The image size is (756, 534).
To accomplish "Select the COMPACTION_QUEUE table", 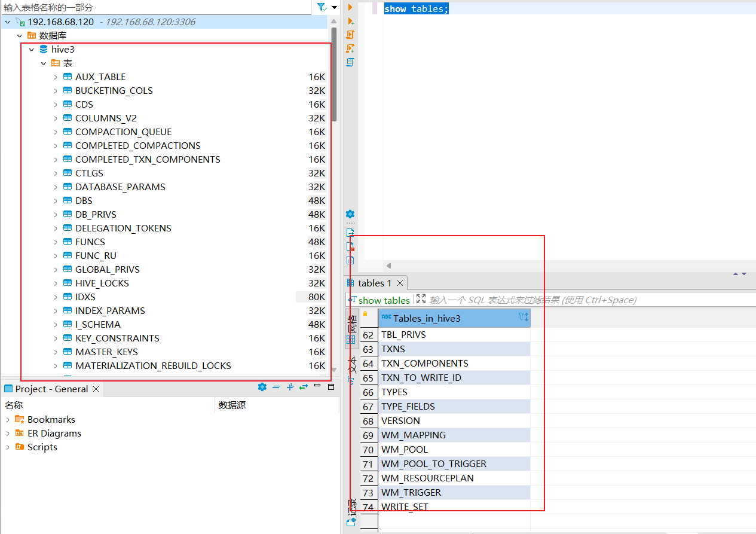I will pos(123,132).
